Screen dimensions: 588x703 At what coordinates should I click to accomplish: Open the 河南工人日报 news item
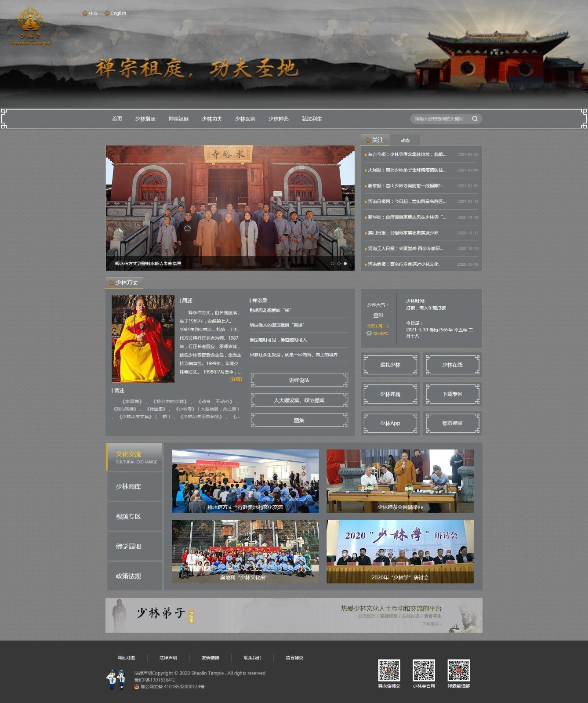click(406, 249)
